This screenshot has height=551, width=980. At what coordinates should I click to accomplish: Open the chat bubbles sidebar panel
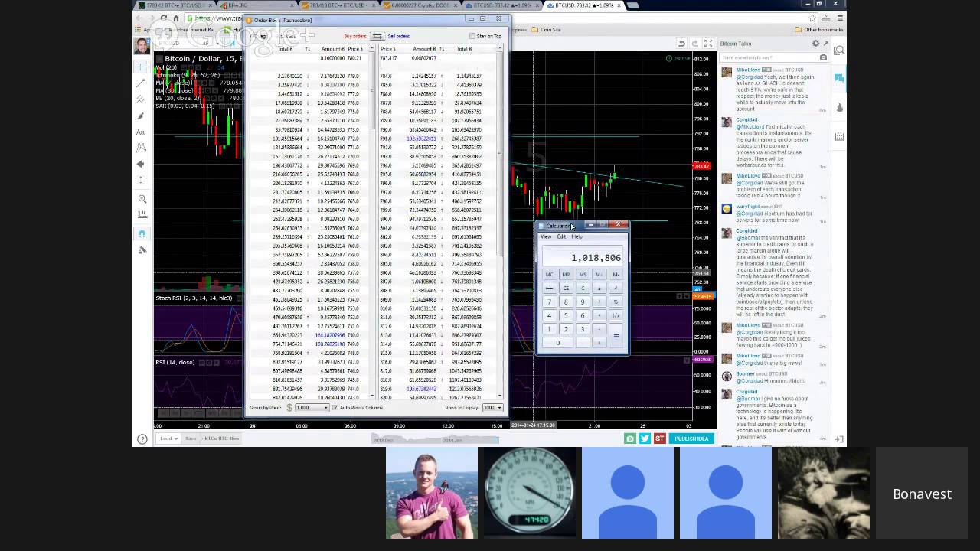[x=839, y=78]
